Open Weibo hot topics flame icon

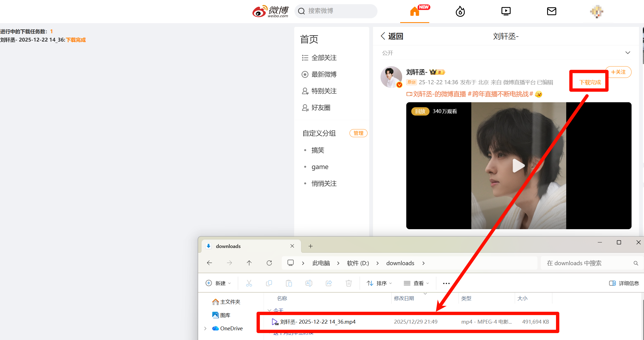pos(460,11)
